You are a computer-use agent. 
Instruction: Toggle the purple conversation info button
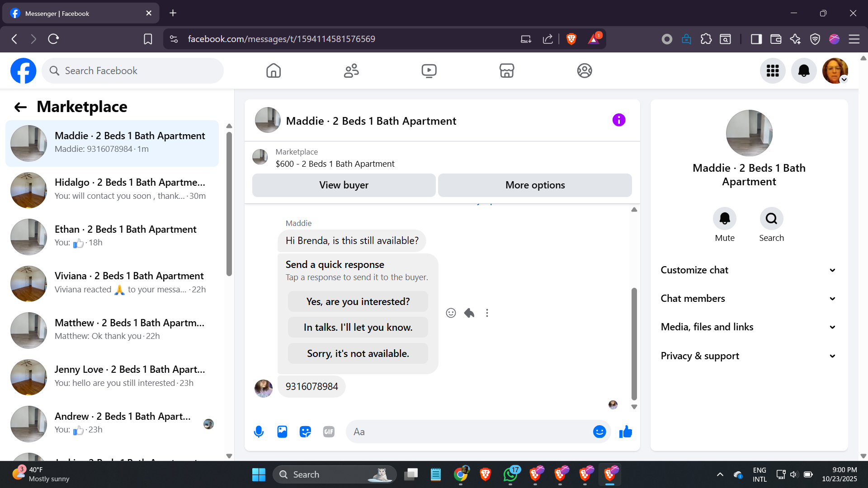(x=619, y=120)
